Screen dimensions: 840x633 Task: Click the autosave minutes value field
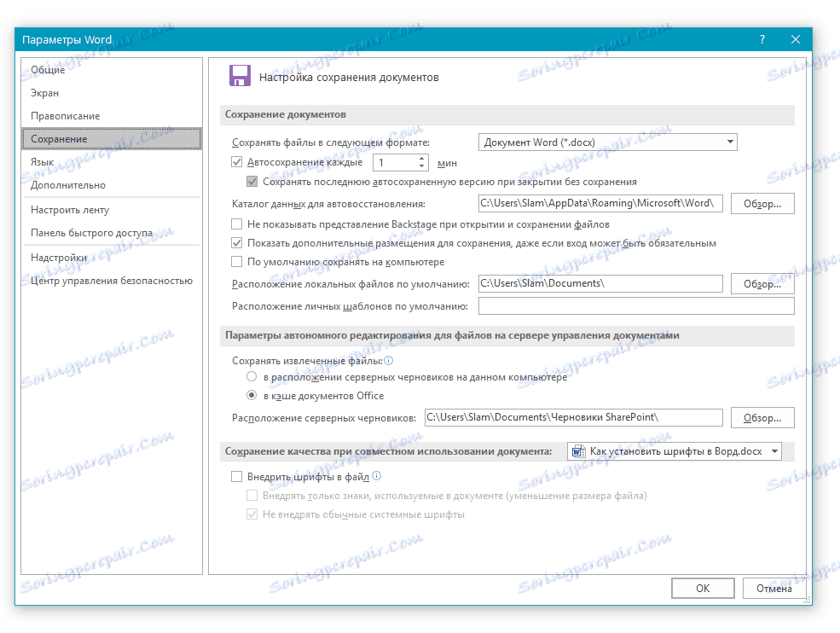[x=396, y=162]
